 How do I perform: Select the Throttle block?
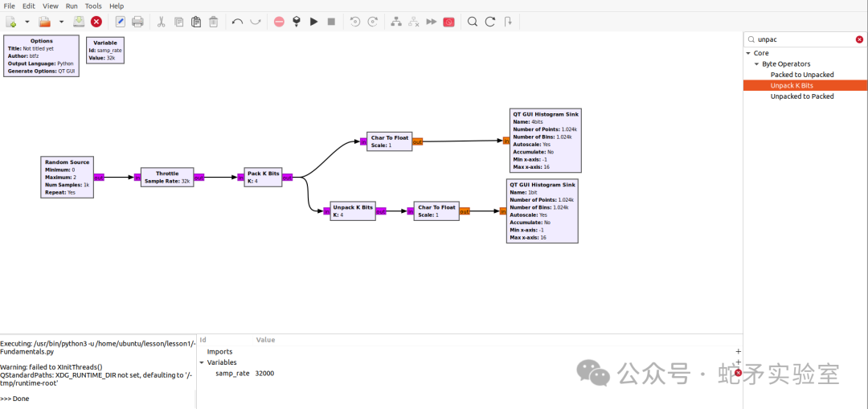tap(166, 177)
